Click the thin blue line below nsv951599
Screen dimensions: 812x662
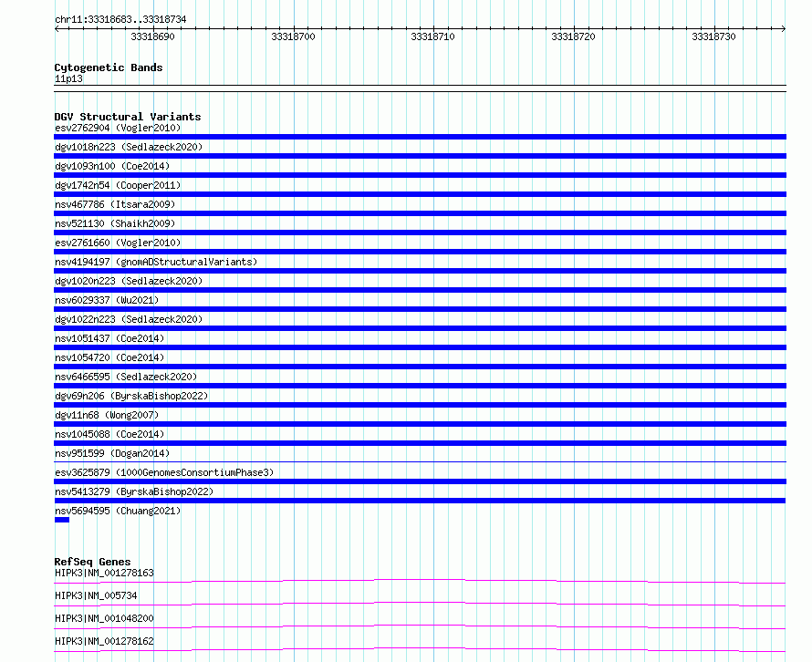[x=420, y=461]
